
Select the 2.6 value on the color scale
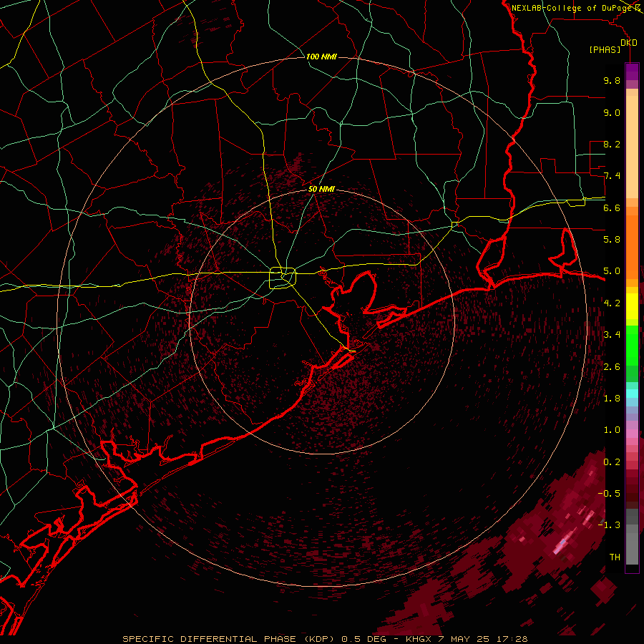pyautogui.click(x=612, y=366)
